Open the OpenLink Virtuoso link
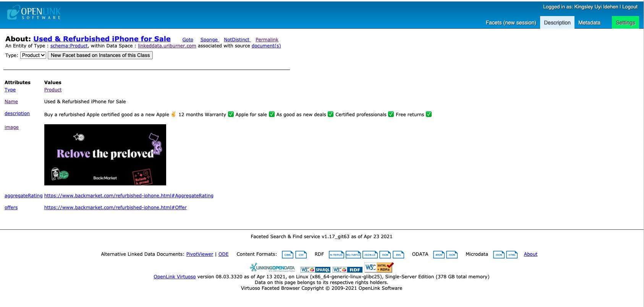Image resolution: width=644 pixels, height=307 pixels. click(x=175, y=277)
